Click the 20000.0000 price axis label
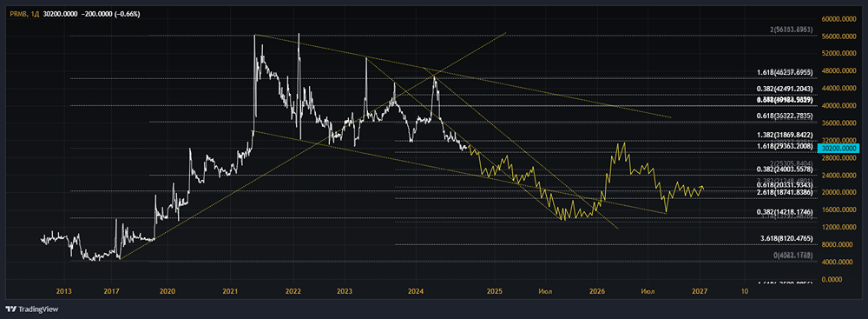Image resolution: width=868 pixels, height=319 pixels. (x=839, y=192)
